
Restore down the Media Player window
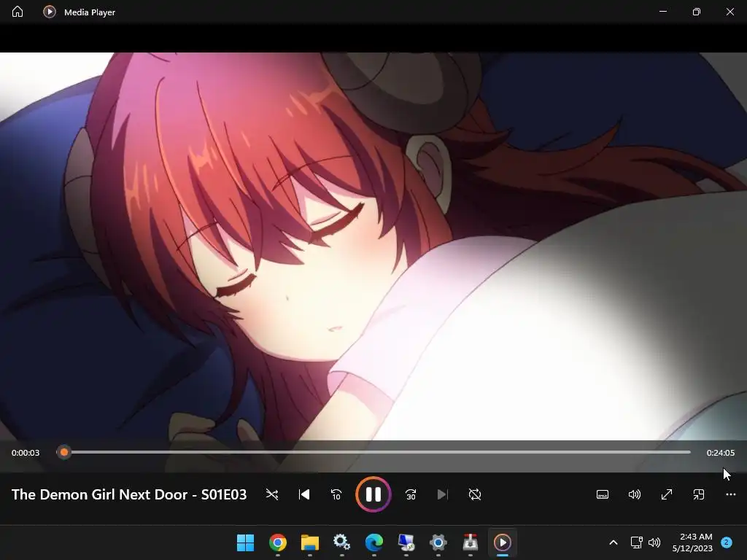coord(697,12)
